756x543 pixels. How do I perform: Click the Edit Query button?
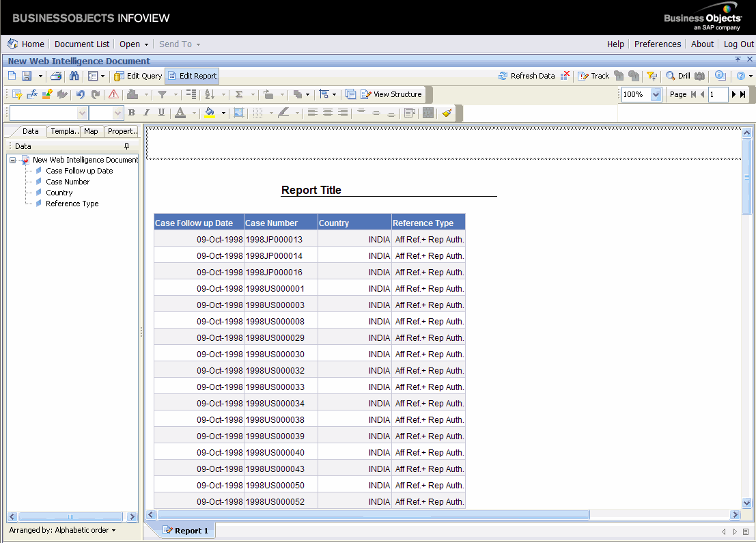point(139,76)
